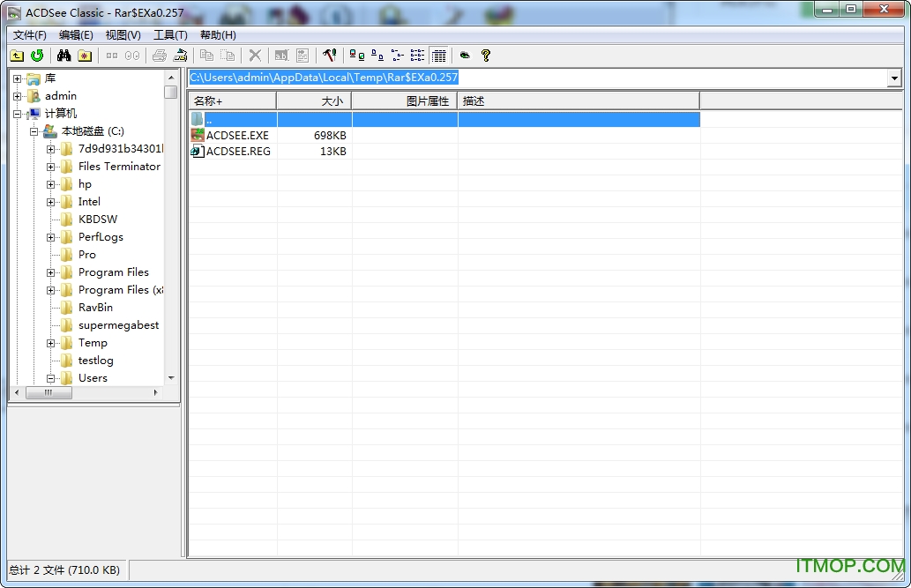Click tree vertical scrollbar up arrow
The image size is (911, 588).
(x=171, y=78)
